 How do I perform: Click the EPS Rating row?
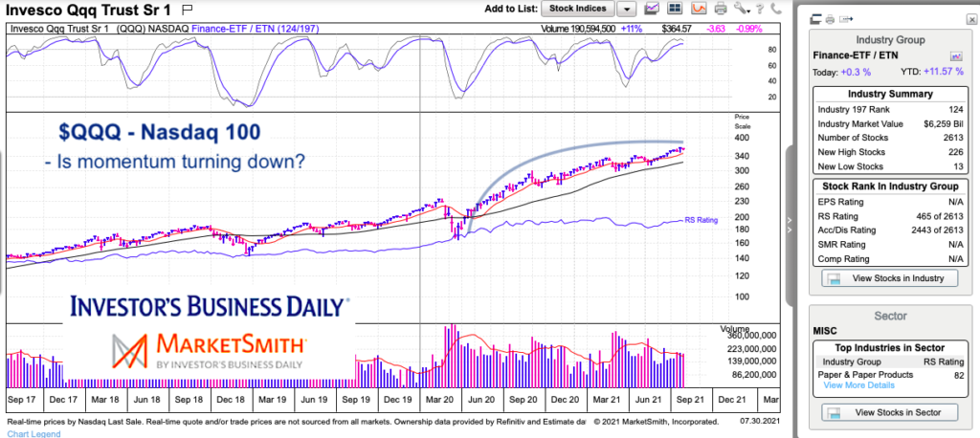[889, 202]
